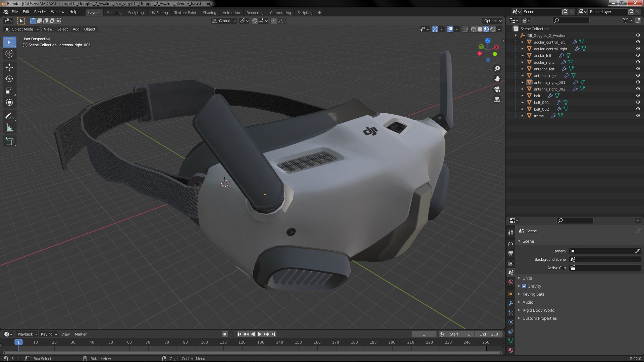Switch perspective/orthographic grid icon
The image size is (644, 362).
(497, 100)
